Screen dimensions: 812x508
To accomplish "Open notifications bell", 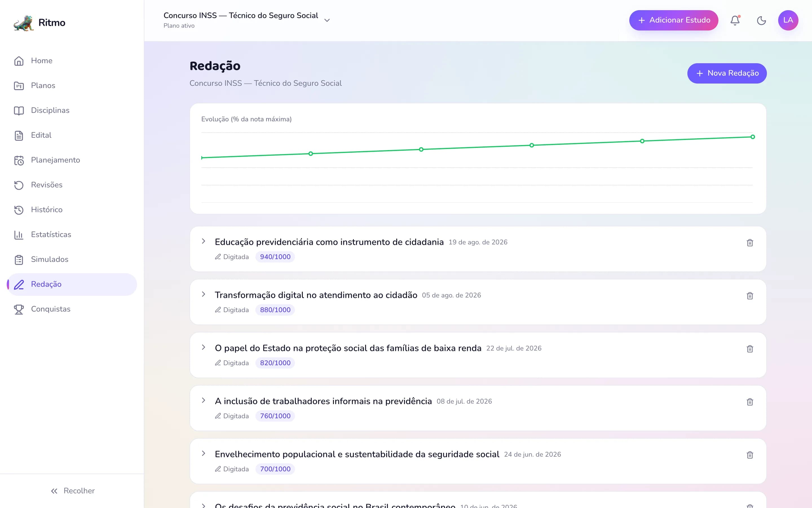I will tap(735, 21).
